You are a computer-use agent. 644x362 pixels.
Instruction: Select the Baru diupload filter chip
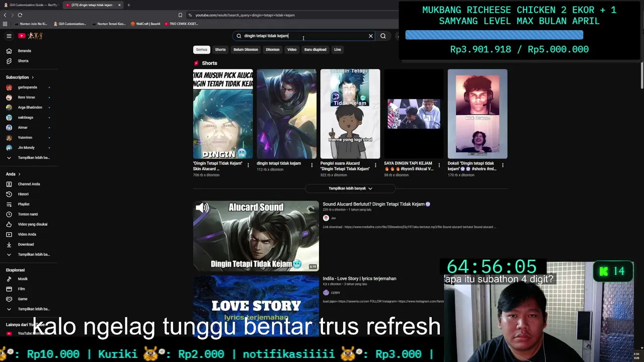pyautogui.click(x=315, y=50)
